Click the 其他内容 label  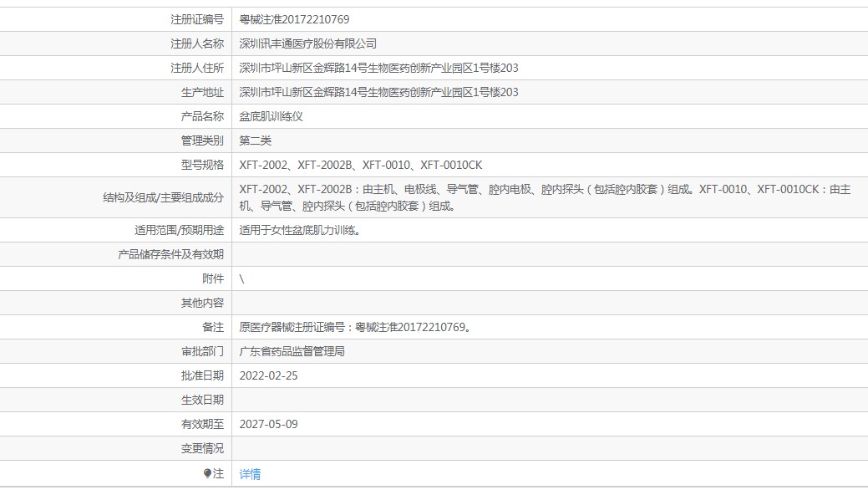203,304
